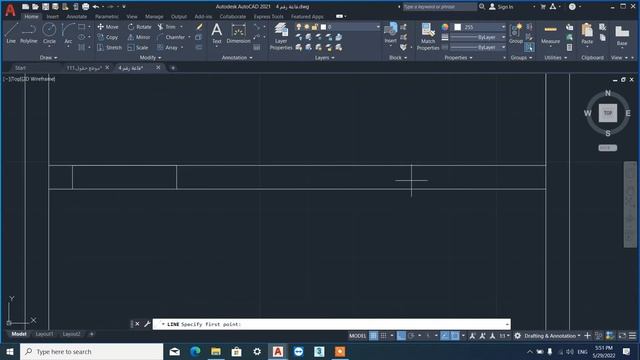Add a new layout with plus button
This screenshot has width=640, height=360.
91,334
